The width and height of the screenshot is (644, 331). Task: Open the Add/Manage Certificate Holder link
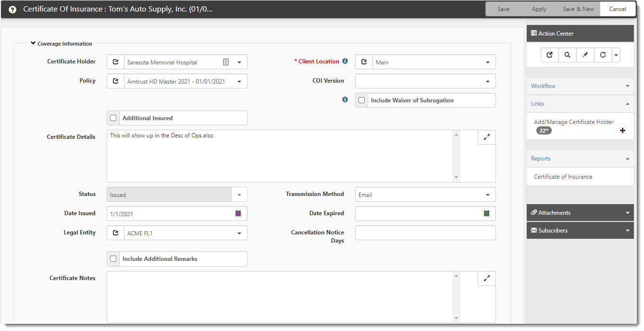click(x=574, y=122)
